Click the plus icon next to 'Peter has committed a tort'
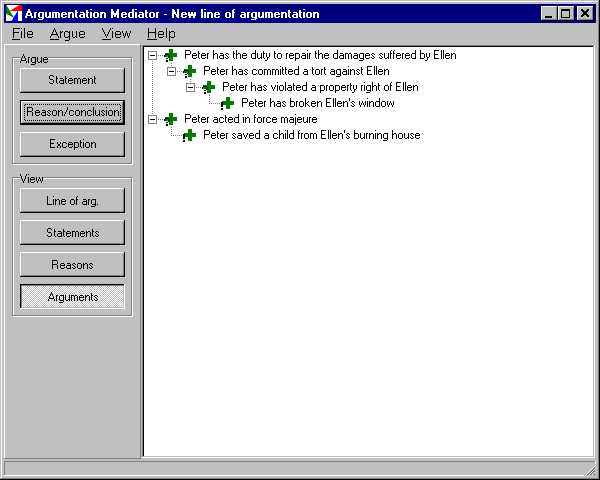 (189, 71)
